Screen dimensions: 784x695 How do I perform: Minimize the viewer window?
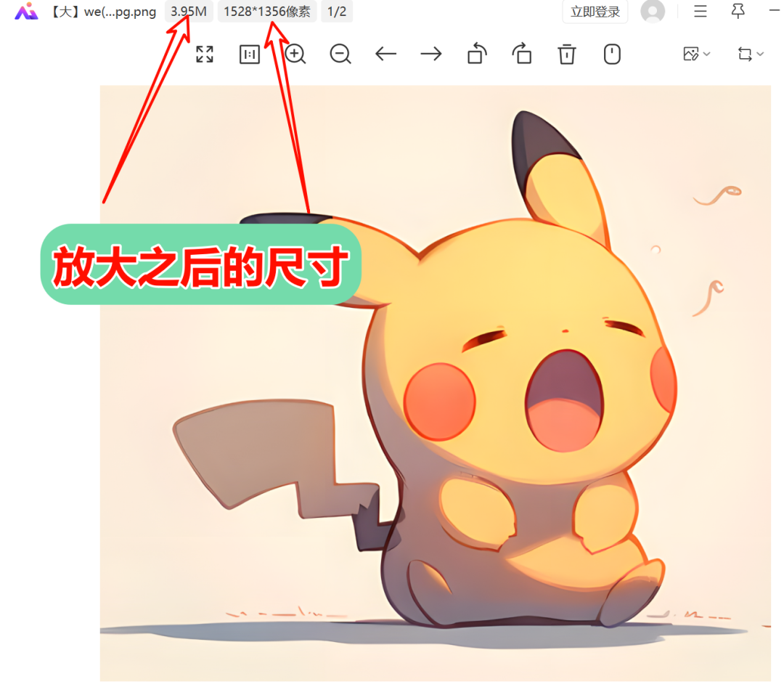point(775,10)
